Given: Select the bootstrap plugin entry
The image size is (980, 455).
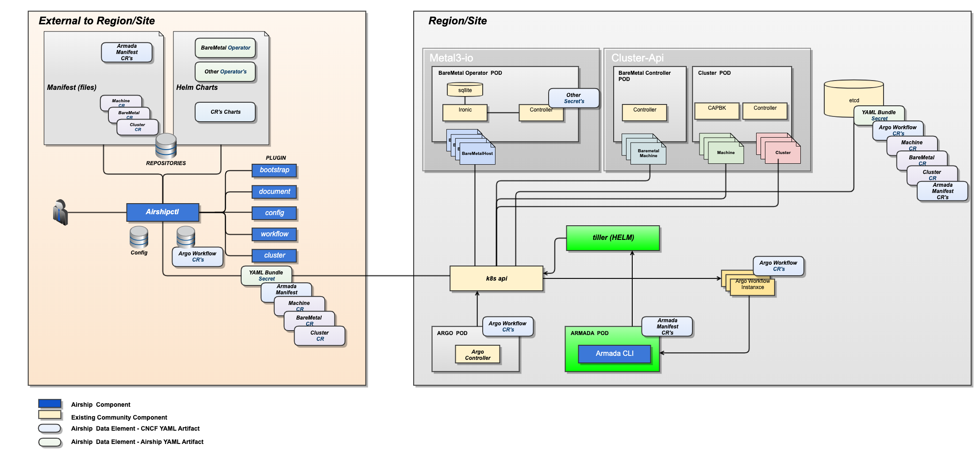Looking at the screenshot, I should click(274, 170).
